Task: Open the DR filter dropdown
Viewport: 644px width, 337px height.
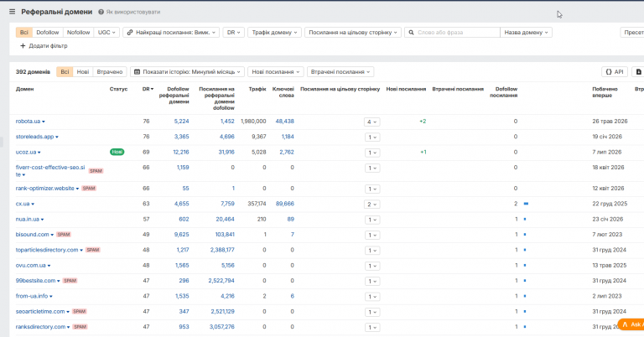Action: click(x=233, y=33)
